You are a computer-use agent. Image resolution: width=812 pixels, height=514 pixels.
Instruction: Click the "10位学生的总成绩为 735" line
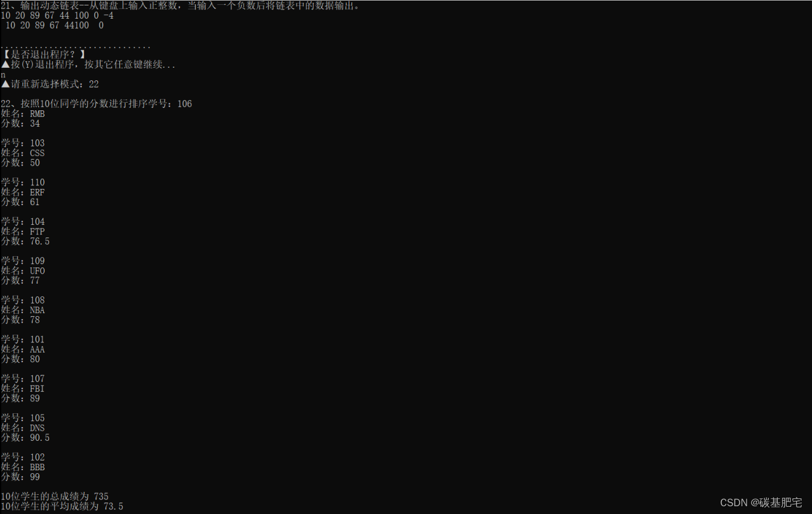[55, 497]
